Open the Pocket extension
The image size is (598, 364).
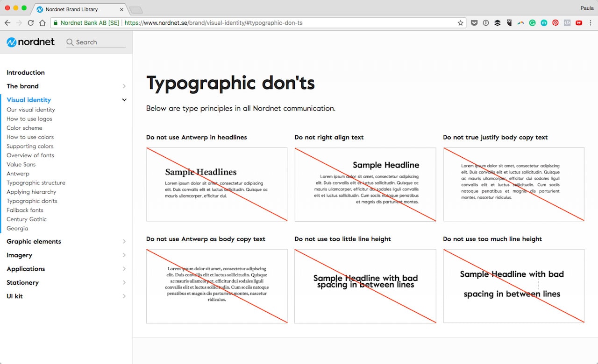474,22
